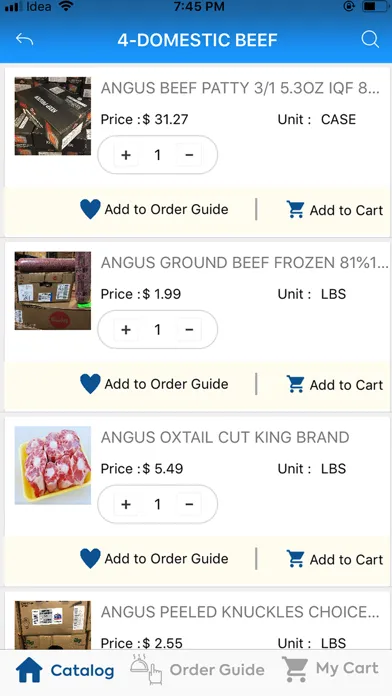Open Angus Beef Patty product thumbnail
Viewport: 392px width, 696px height.
coord(53,116)
